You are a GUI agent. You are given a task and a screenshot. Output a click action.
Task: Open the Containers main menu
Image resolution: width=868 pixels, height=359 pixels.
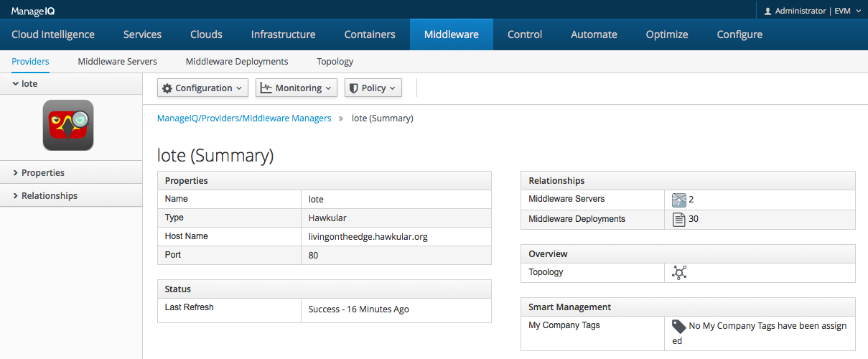click(370, 34)
